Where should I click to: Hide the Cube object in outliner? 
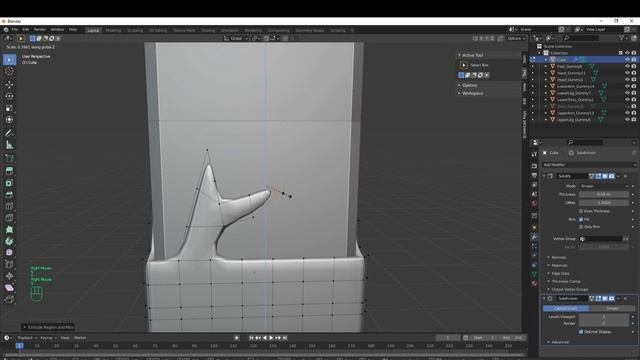tap(627, 60)
